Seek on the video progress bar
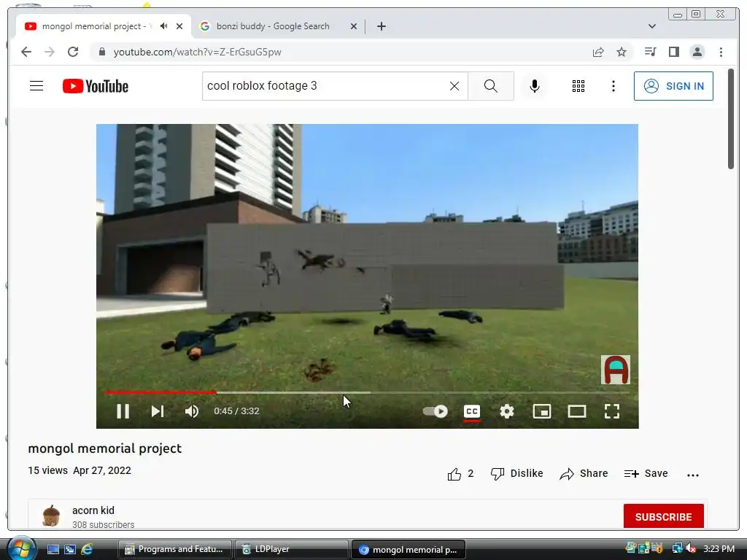This screenshot has height=560, width=747. pos(368,392)
